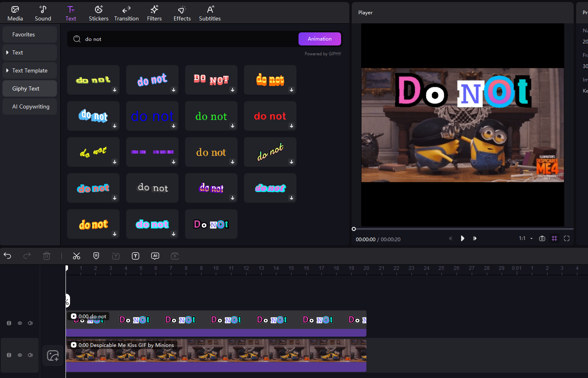Add media using the image-plus icon
The image size is (588, 378).
(53, 355)
